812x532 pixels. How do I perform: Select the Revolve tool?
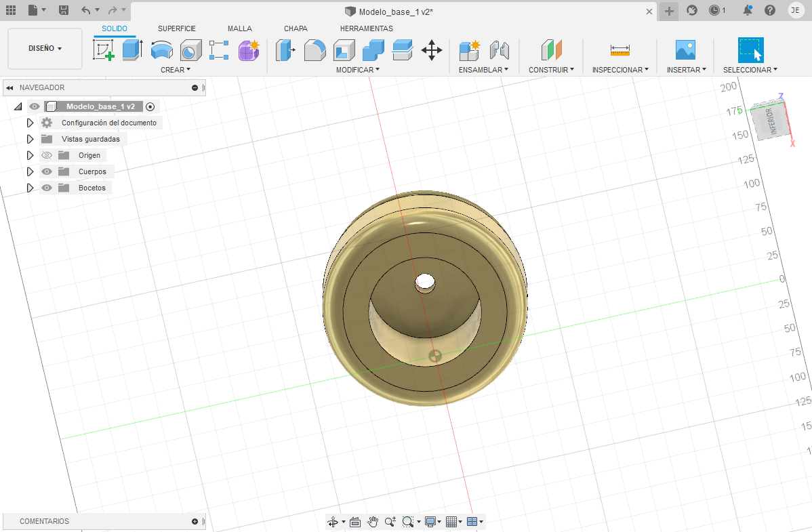coord(162,50)
